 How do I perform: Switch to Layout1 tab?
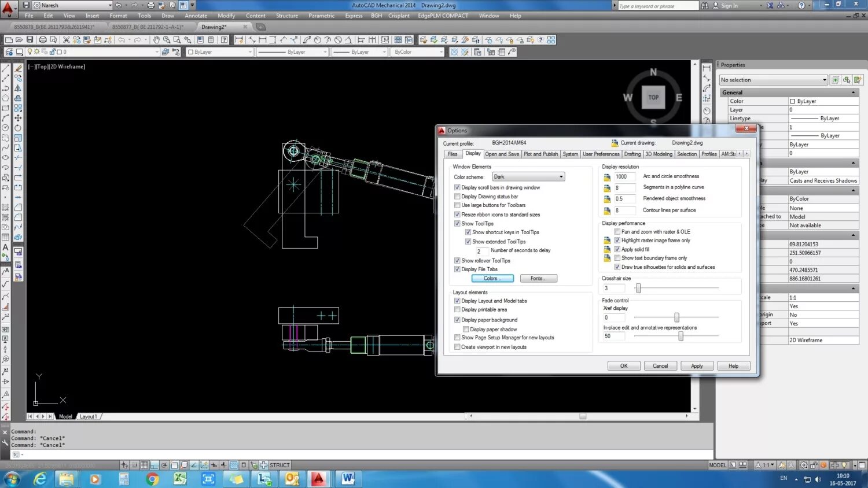coord(89,416)
